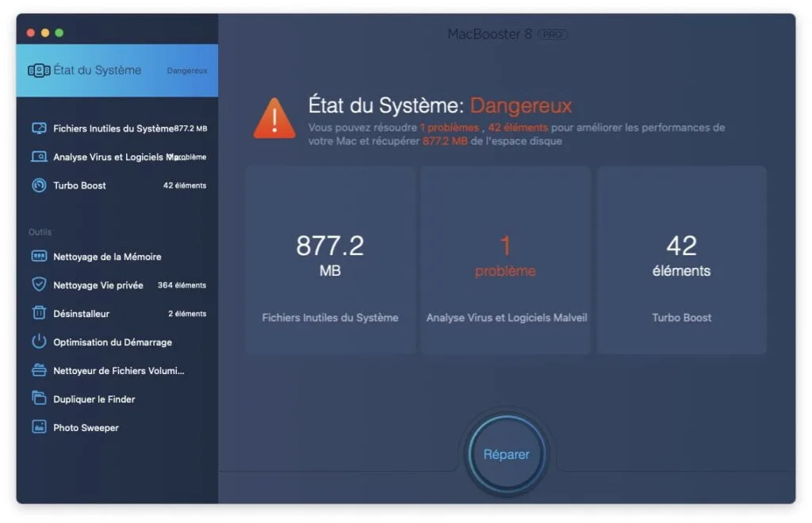Click the Nettoyage de la Mémoire chip icon
Viewport: 812px width, 523px height.
tap(39, 256)
